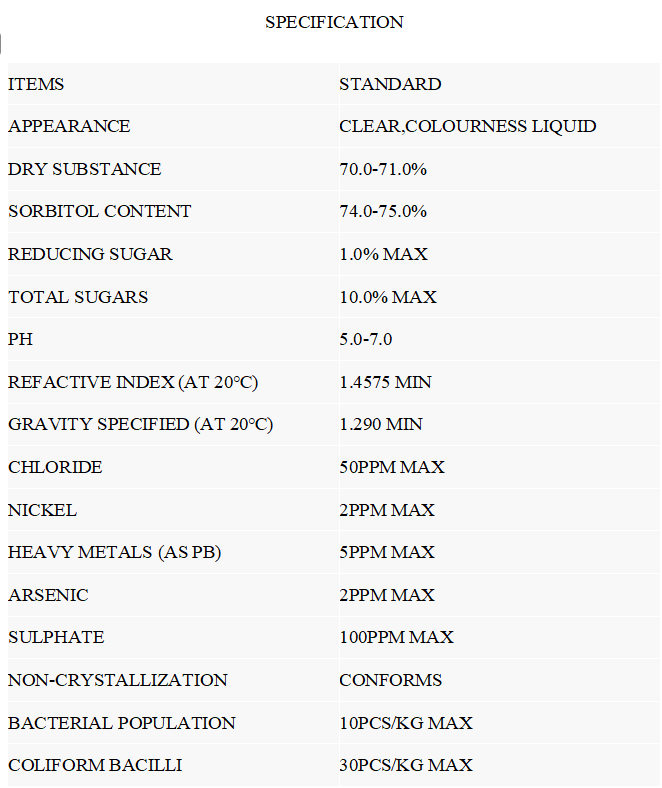Select the COLIFORM BACILLI label

click(95, 765)
